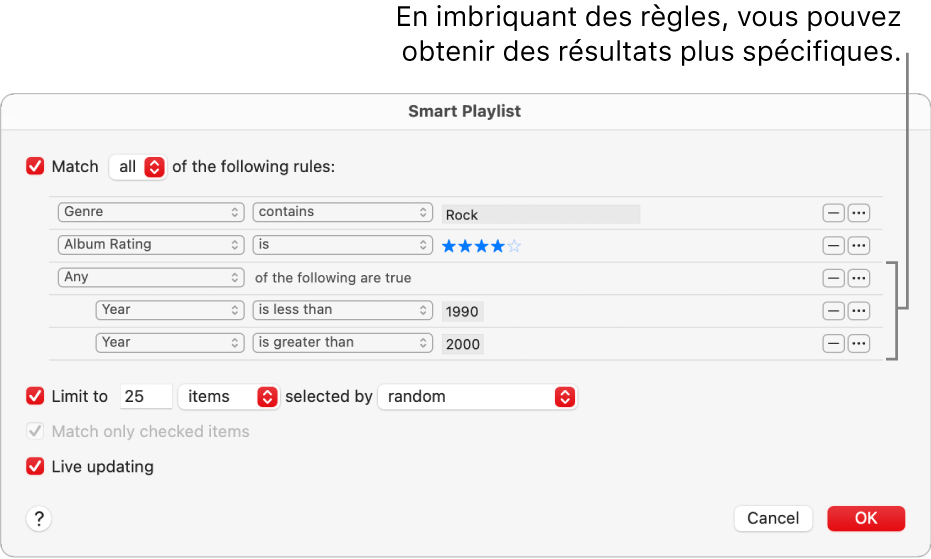Open the 'is less than' operator dropdown
The height and width of the screenshot is (559, 931).
click(x=342, y=310)
